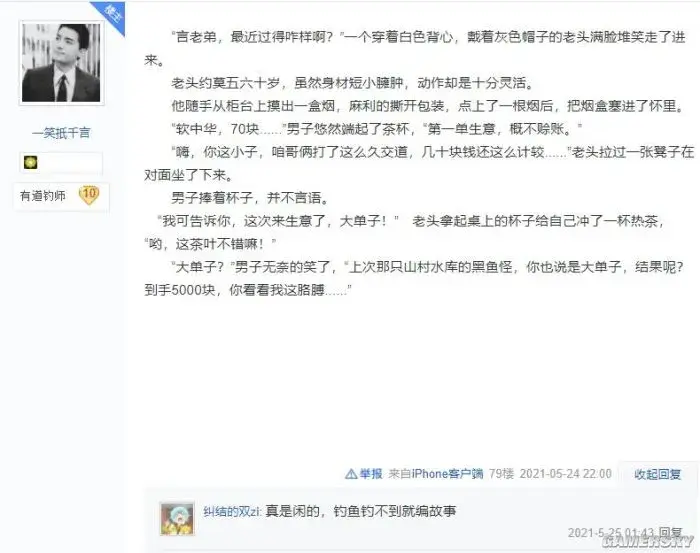Click 纠结的双zi's comment avatar
Screen dimensions: 700x553
pyautogui.click(x=177, y=518)
